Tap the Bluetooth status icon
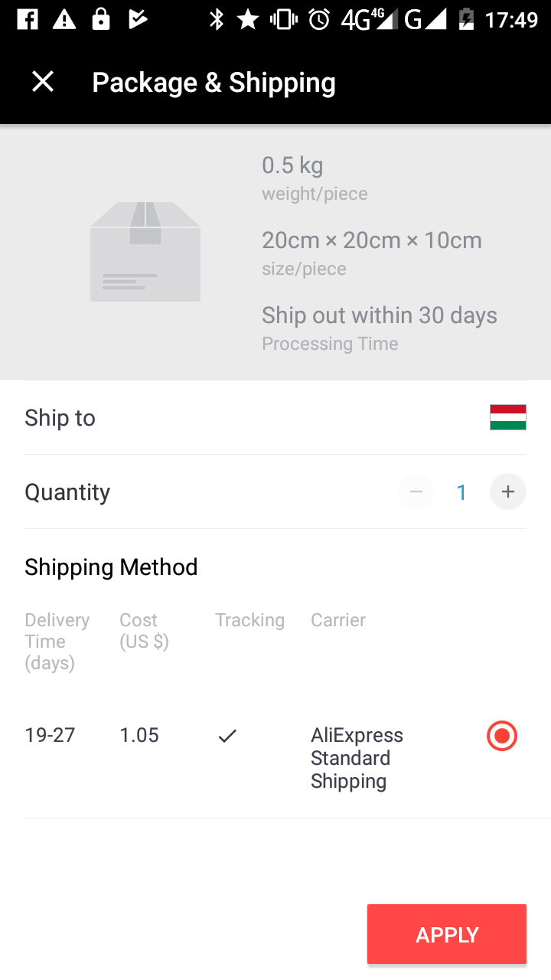Viewport: 551px width, 980px height. (217, 20)
